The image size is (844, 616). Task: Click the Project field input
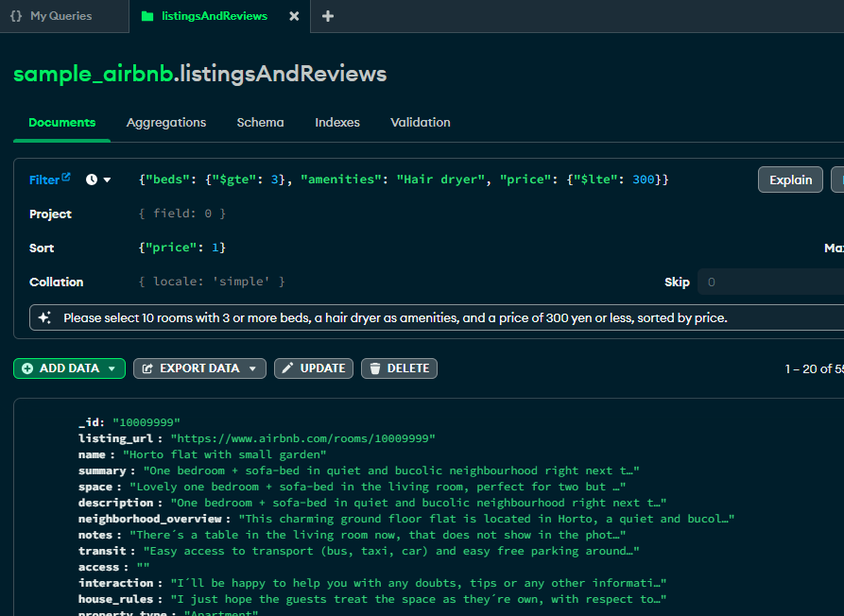point(181,214)
